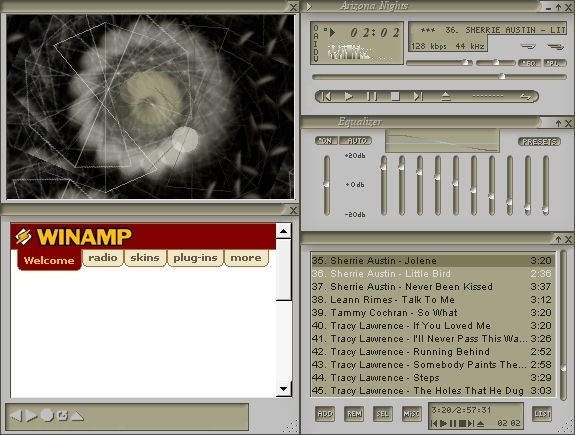Select track 36 Sherrie Austin - Little Bird

432,274
